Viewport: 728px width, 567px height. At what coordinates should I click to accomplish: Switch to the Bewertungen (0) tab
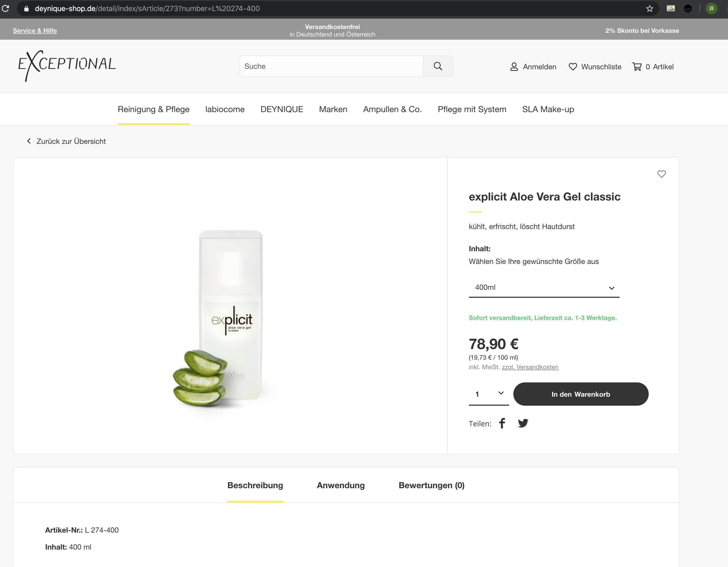coord(431,485)
